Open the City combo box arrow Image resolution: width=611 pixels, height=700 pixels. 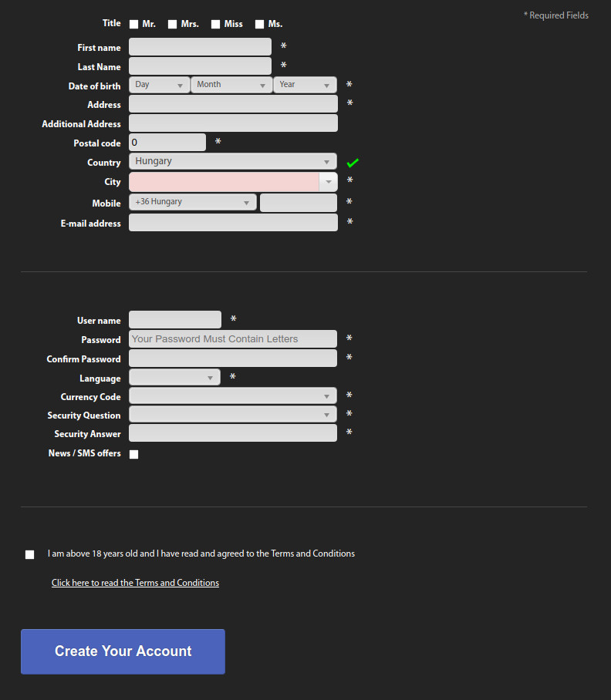[x=329, y=182]
